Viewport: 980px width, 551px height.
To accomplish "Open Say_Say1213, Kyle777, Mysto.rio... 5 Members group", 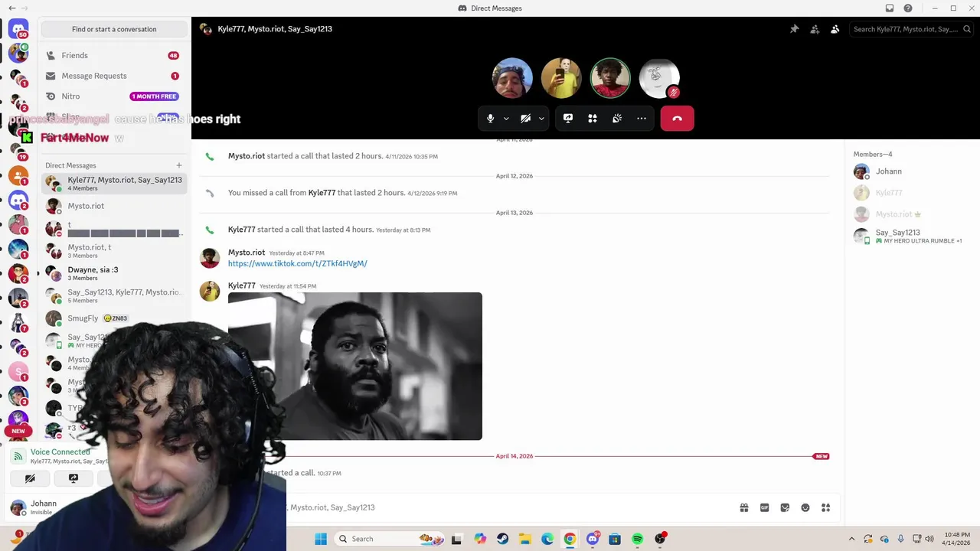I will pyautogui.click(x=114, y=295).
